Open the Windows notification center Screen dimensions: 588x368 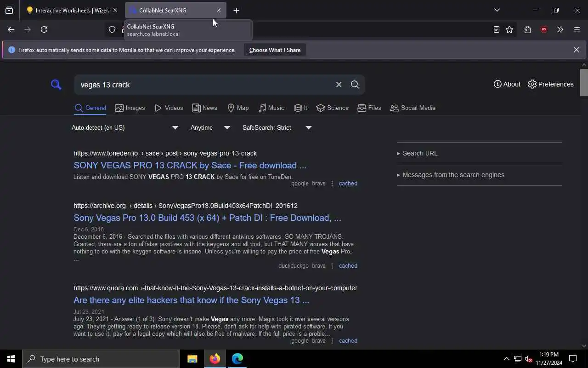click(573, 359)
